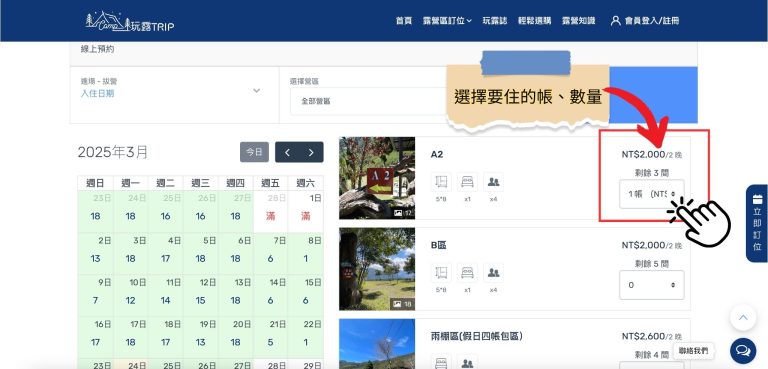Click the 雨棚區(假日四帳包區) title
Screen dimensions: 768x369
477,336
